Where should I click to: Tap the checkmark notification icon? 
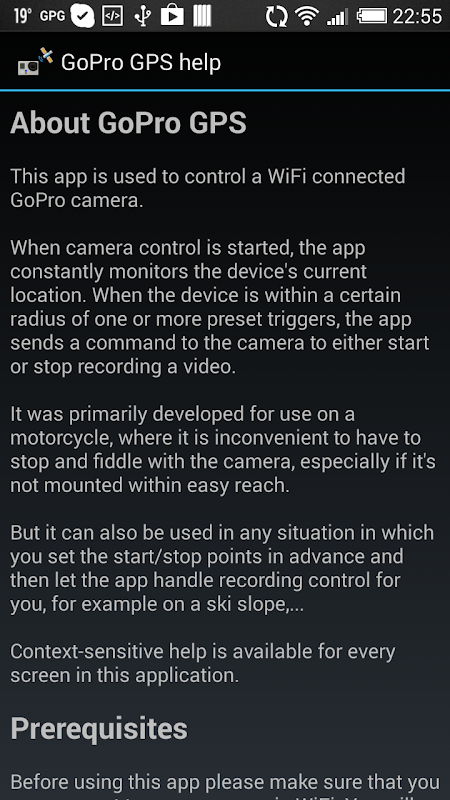[x=82, y=17]
